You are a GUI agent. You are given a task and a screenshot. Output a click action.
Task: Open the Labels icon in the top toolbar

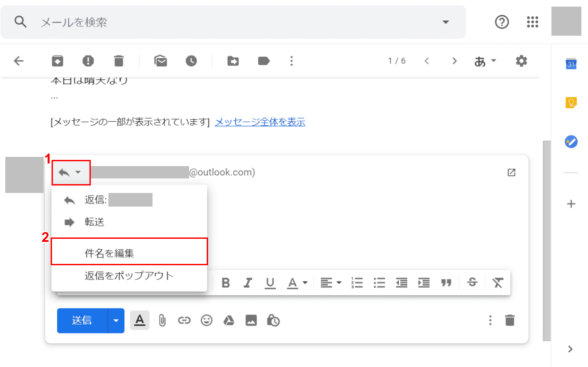264,61
